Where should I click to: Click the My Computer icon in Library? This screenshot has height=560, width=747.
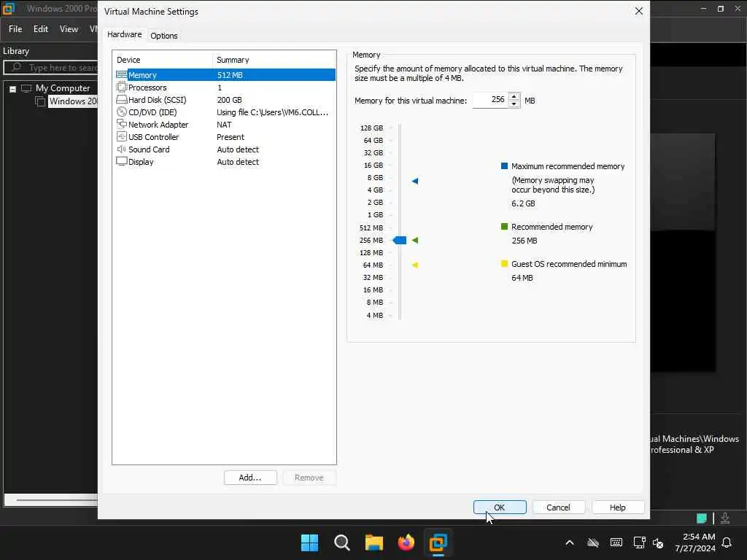[26, 88]
